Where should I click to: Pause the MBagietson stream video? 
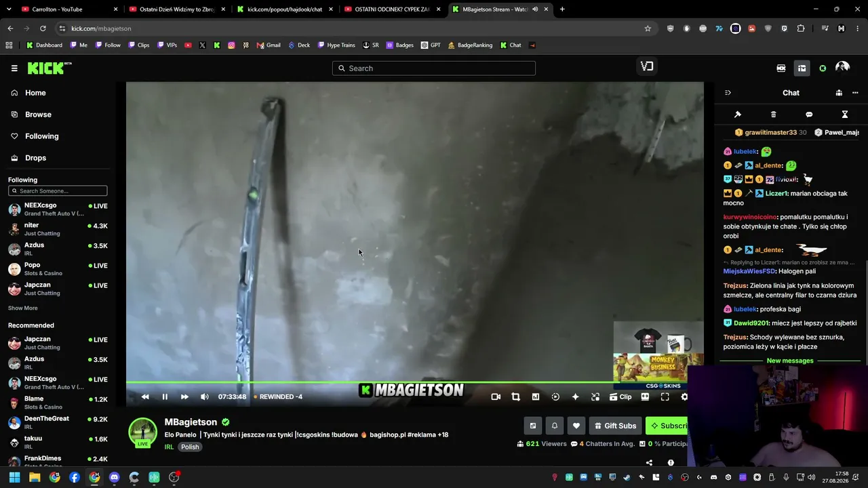click(x=165, y=397)
